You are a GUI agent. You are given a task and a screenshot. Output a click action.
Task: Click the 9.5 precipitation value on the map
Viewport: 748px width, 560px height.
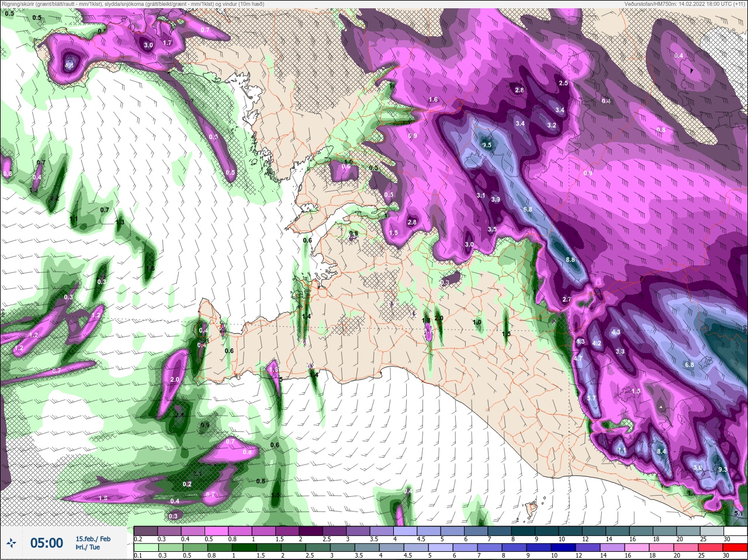click(487, 144)
